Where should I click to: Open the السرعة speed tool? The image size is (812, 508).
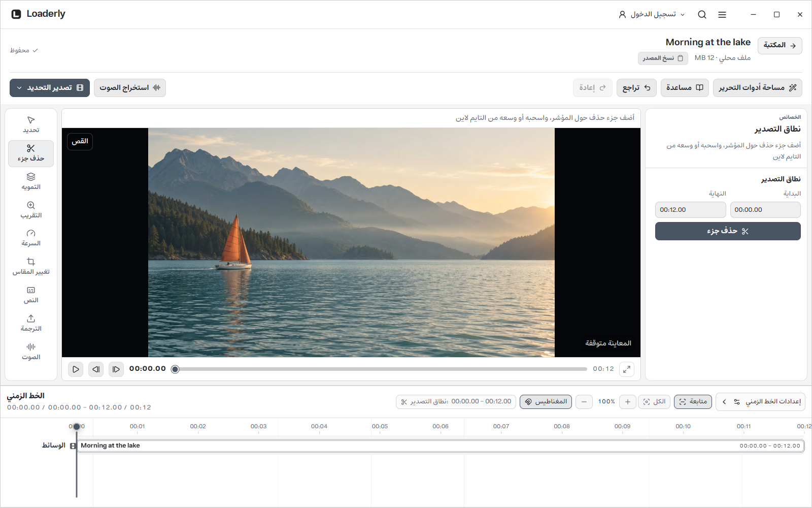31,238
